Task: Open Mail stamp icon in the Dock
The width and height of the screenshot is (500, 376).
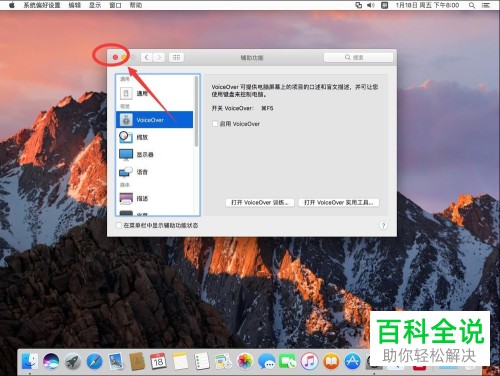Action: point(115,361)
